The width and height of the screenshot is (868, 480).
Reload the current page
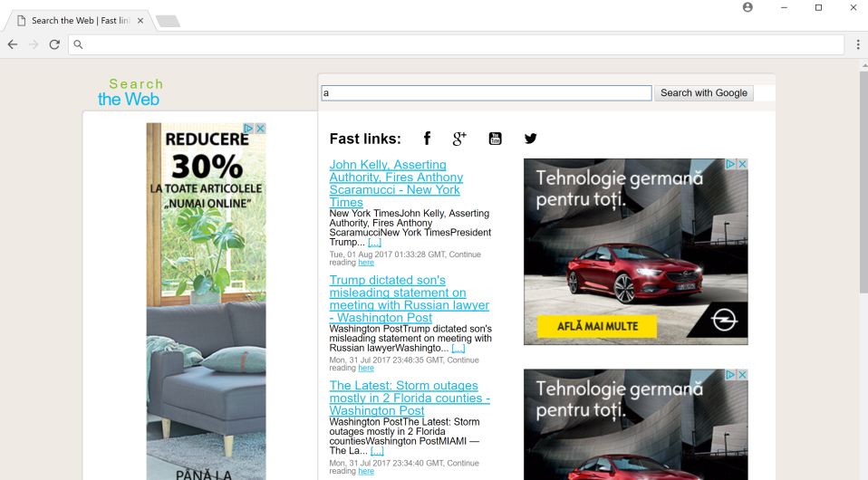coord(54,44)
